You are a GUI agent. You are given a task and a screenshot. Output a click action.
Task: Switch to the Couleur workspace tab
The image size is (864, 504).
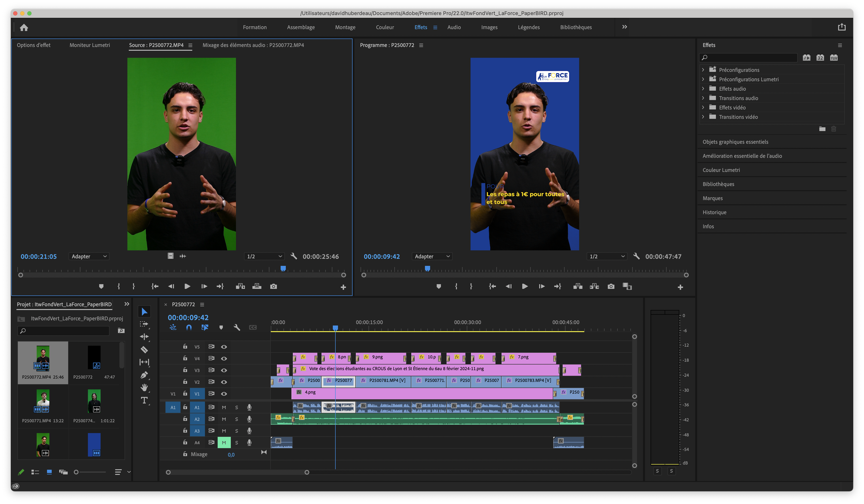[385, 27]
